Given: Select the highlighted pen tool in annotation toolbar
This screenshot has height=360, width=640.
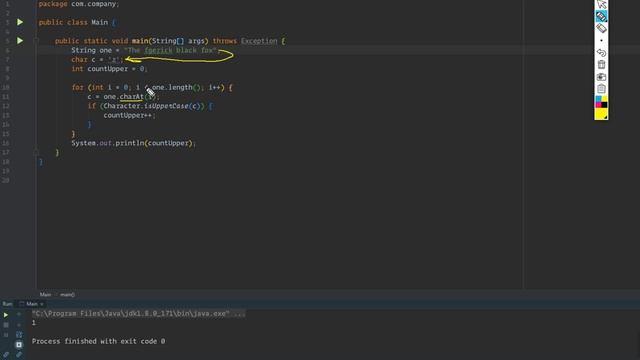Looking at the screenshot, I should [601, 16].
